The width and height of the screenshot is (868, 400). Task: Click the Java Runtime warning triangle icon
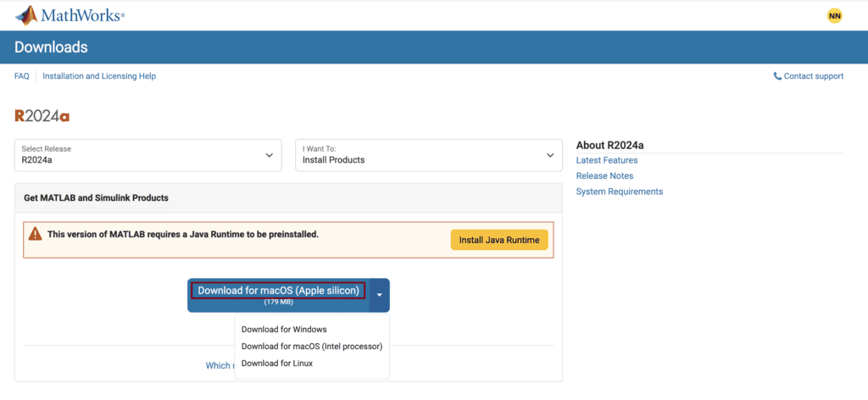(36, 234)
